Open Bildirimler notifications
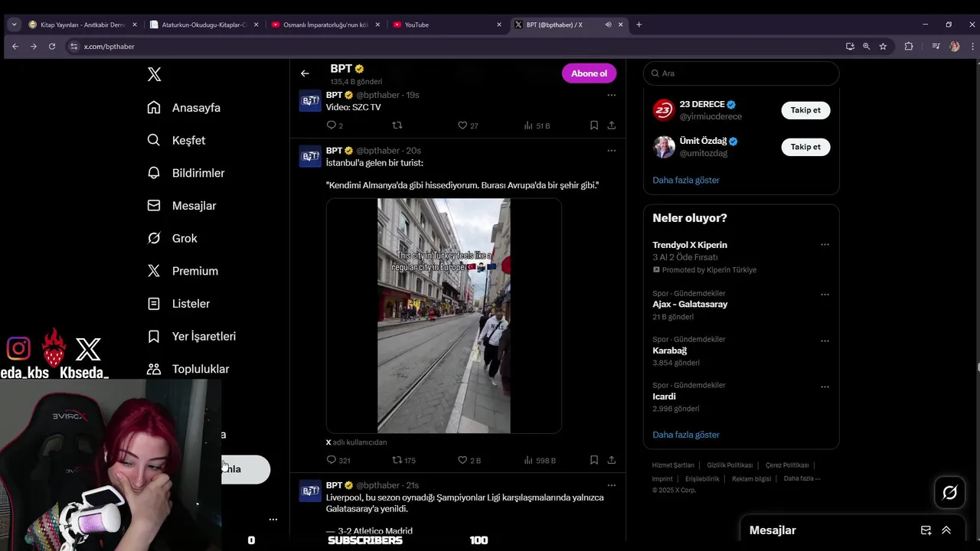The width and height of the screenshot is (980, 551). click(x=185, y=173)
